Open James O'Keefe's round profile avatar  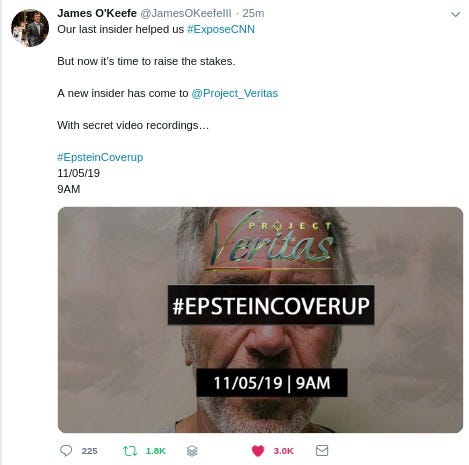[30, 28]
